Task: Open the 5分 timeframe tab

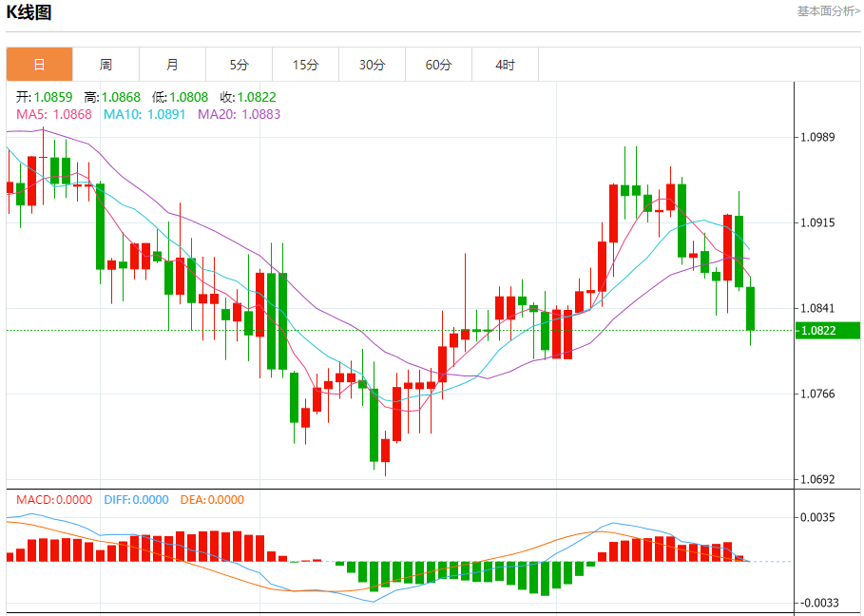Action: pyautogui.click(x=240, y=65)
